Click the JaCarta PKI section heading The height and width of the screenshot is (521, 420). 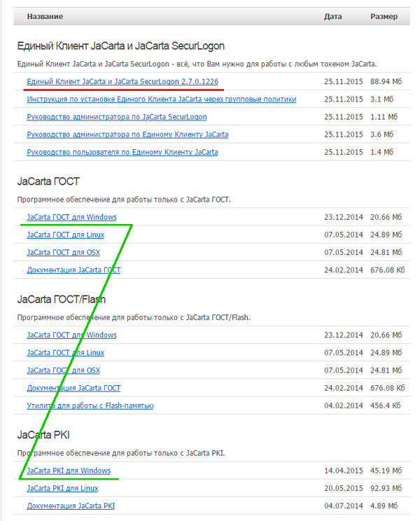pos(43,435)
